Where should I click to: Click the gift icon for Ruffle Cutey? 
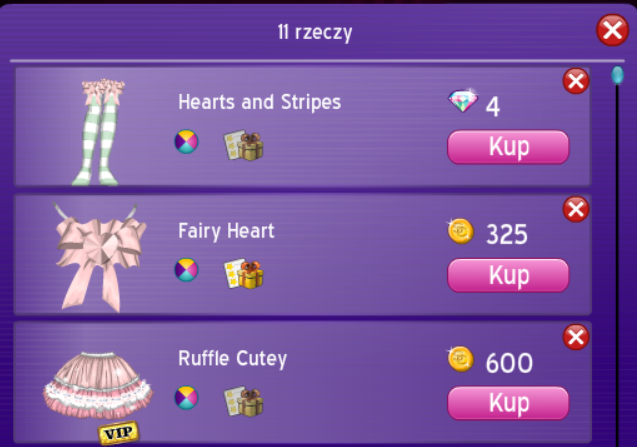pyautogui.click(x=243, y=401)
